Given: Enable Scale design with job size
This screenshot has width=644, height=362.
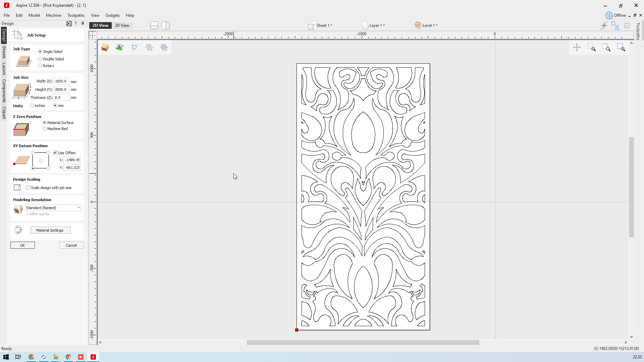Looking at the screenshot, I should pyautogui.click(x=28, y=188).
